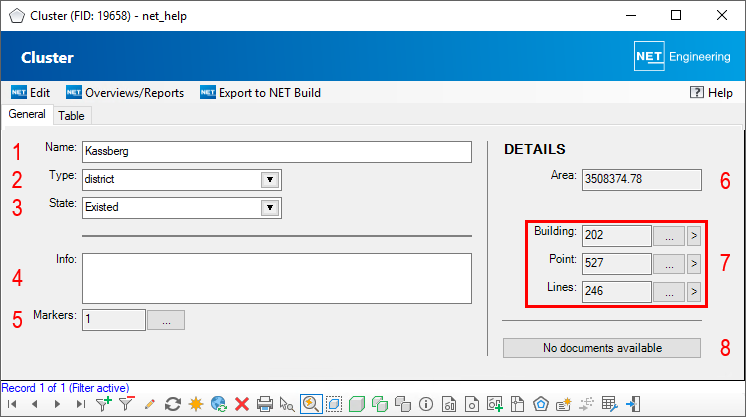Click the double green cubes icon

[x=380, y=405]
